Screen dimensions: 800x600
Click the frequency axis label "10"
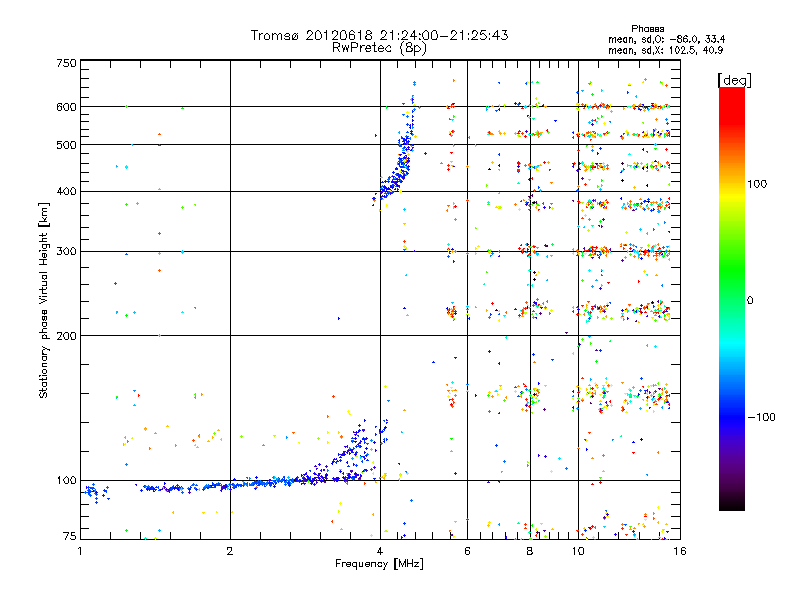click(x=578, y=551)
